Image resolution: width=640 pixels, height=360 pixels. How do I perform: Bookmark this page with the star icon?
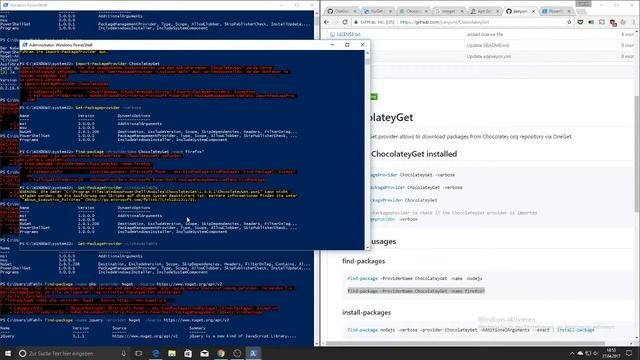pyautogui.click(x=569, y=22)
